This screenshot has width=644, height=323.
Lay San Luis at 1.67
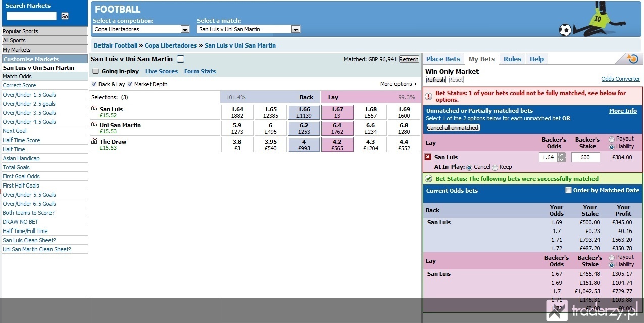pyautogui.click(x=337, y=112)
